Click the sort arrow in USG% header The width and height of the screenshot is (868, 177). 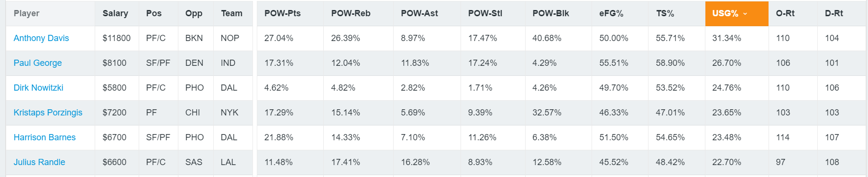coord(745,14)
